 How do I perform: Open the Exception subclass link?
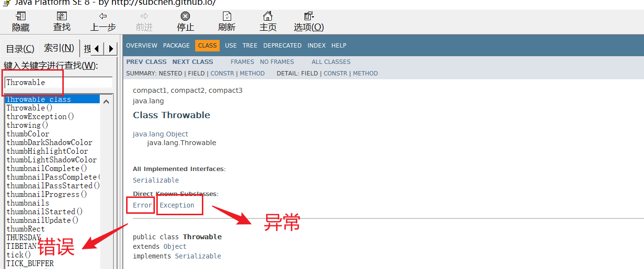click(177, 205)
